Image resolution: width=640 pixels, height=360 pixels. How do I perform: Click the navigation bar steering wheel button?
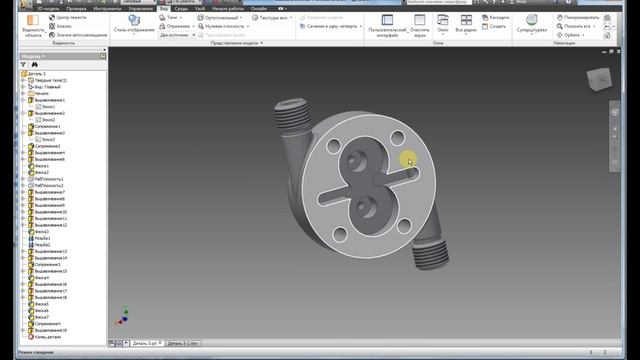point(615,112)
